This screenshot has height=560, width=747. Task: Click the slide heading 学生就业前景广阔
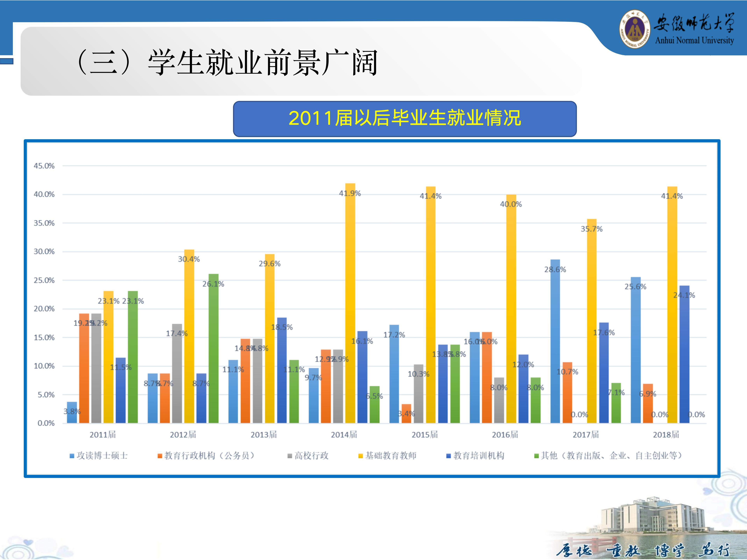pyautogui.click(x=262, y=62)
